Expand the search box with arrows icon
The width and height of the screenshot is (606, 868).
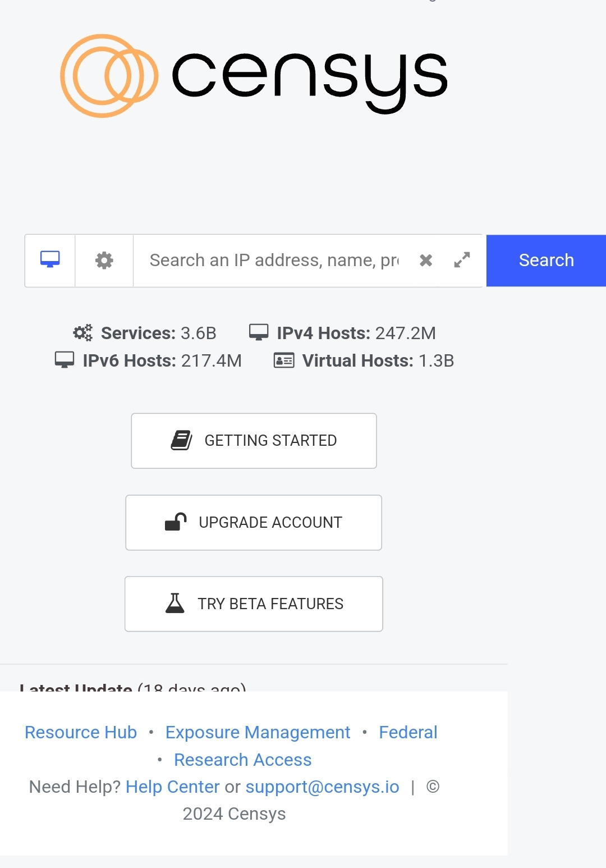462,261
